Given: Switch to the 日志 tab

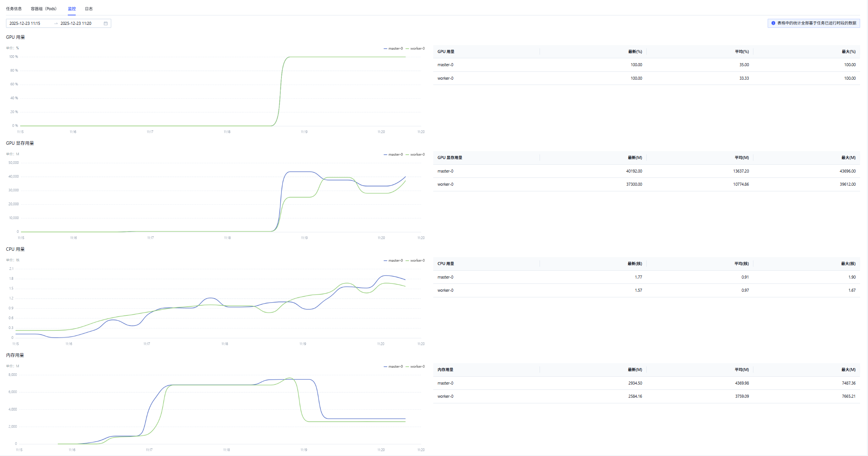Looking at the screenshot, I should [89, 9].
